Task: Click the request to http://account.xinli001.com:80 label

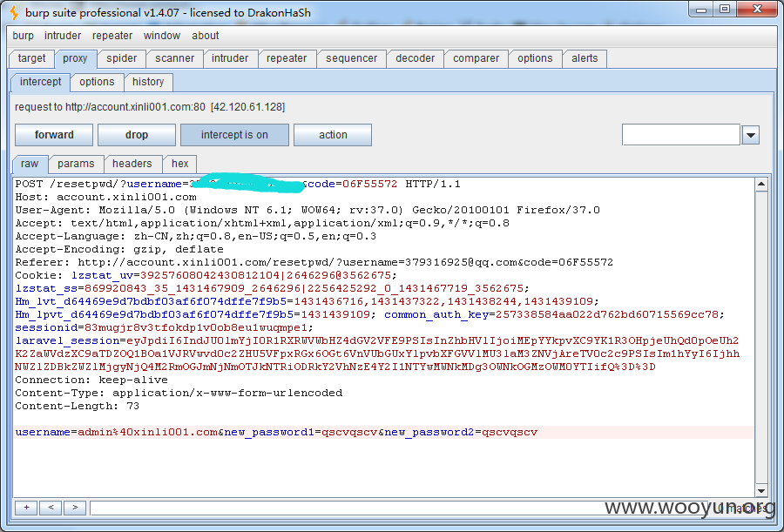Action: [x=150, y=107]
